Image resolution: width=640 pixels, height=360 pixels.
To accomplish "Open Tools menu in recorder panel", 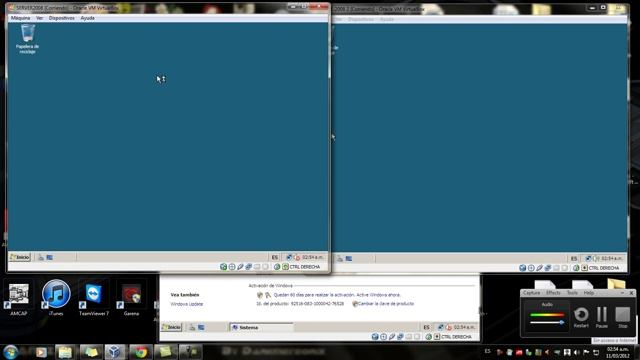I will coord(572,293).
